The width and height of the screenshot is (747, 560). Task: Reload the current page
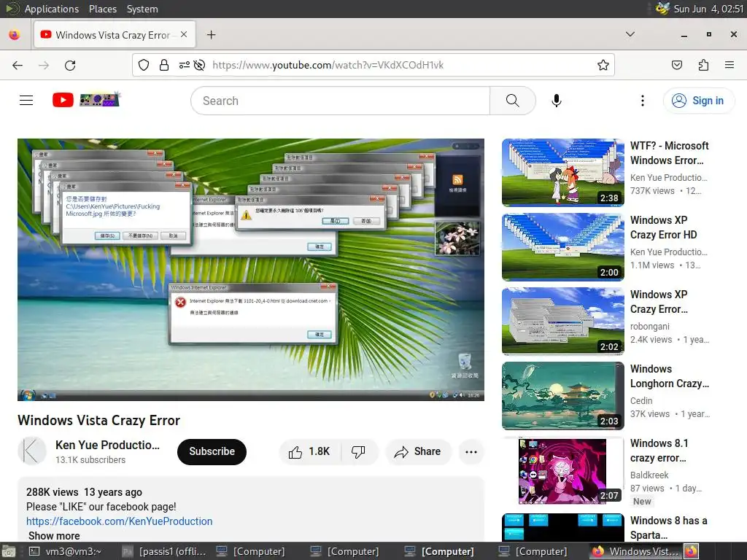coord(70,65)
